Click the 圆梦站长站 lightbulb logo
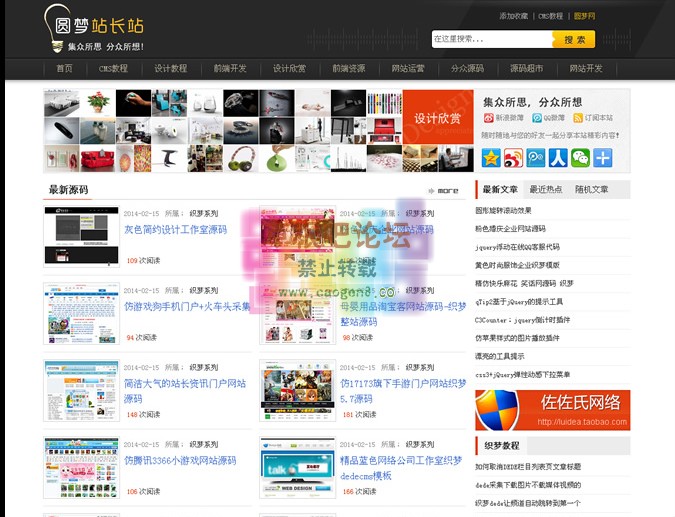The width and height of the screenshot is (675, 517). pos(94,28)
